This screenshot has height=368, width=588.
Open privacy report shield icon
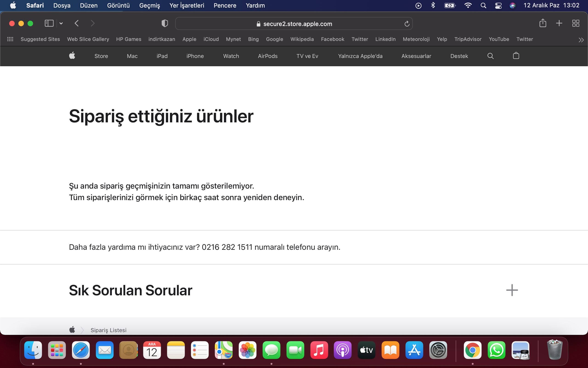tap(165, 23)
